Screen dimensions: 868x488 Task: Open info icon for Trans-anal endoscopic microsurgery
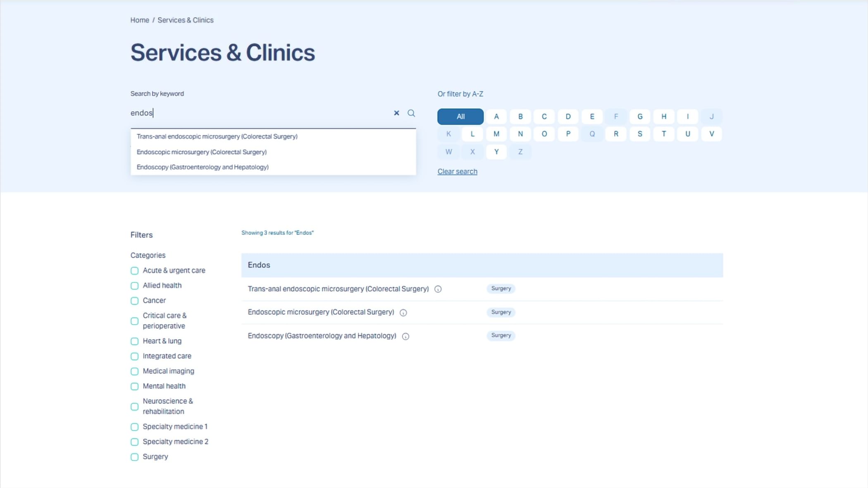(438, 289)
